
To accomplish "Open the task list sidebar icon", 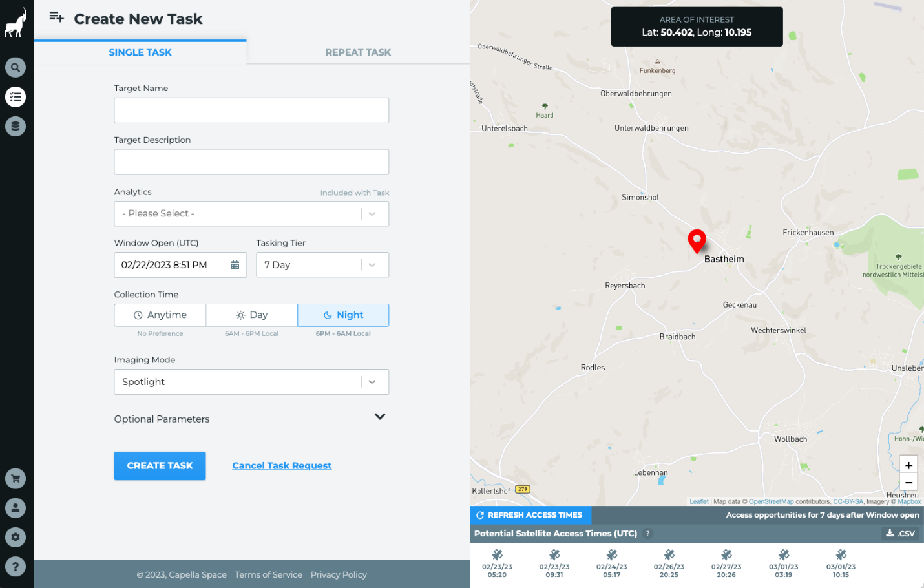I will (16, 97).
